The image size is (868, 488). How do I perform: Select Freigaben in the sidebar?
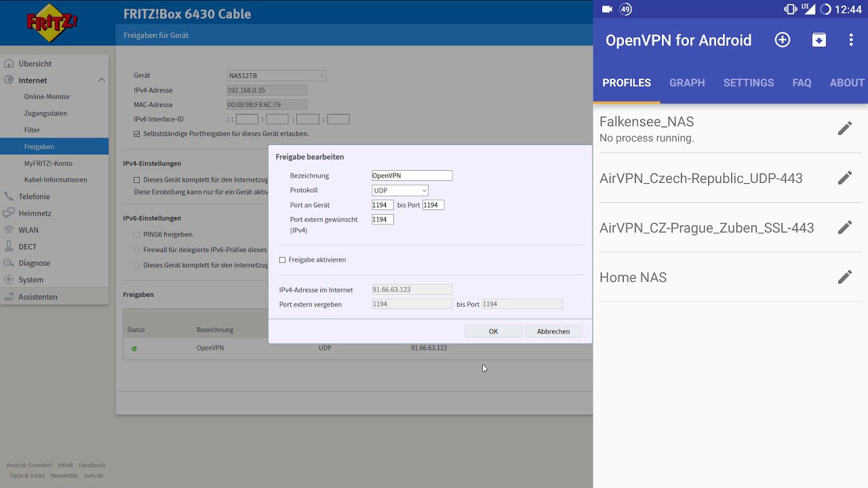54,146
